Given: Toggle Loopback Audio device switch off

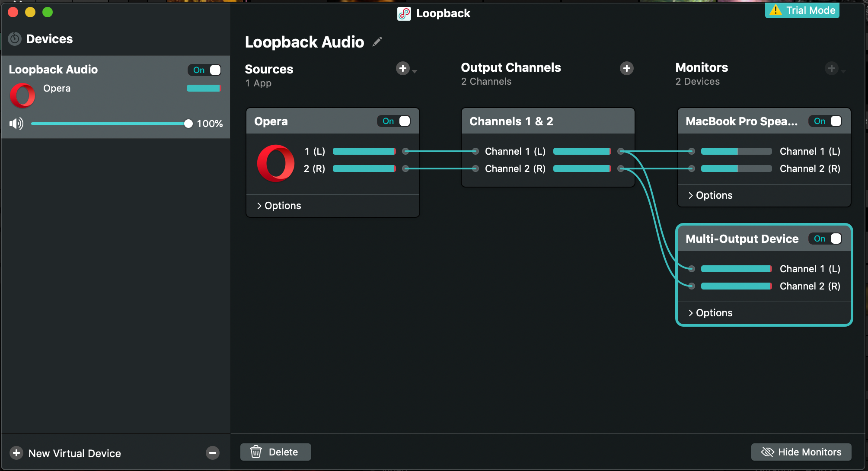Looking at the screenshot, I should coord(205,70).
